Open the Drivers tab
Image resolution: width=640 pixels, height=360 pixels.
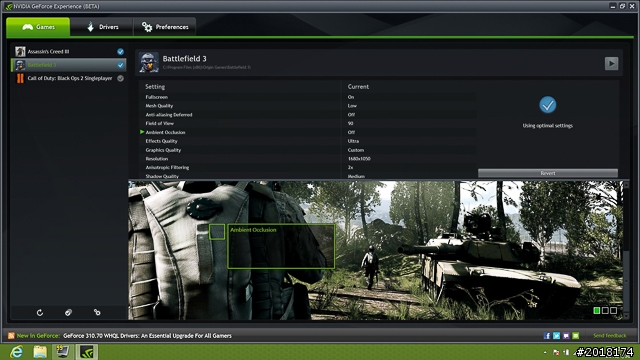coord(102,27)
